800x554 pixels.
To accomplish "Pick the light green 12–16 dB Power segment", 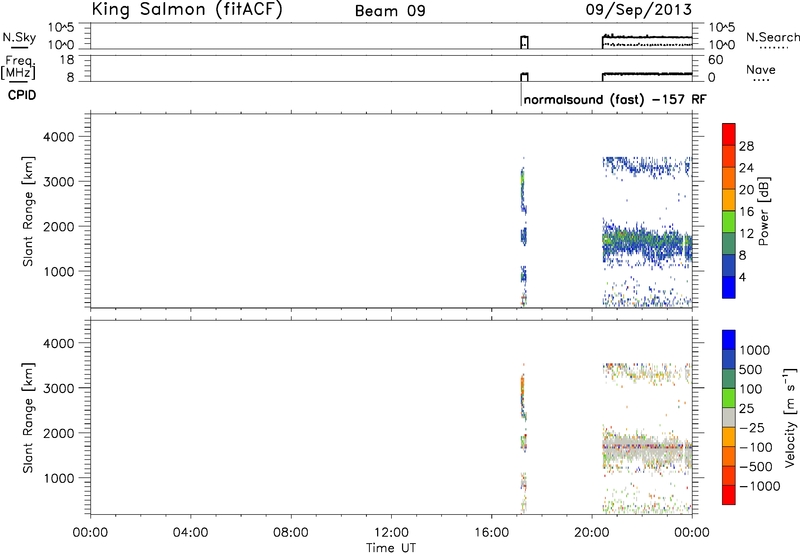I will tap(729, 221).
